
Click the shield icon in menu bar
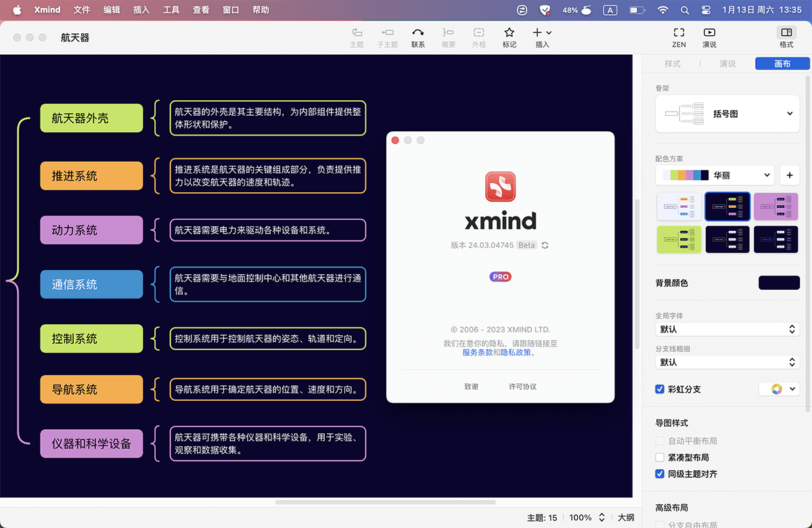tap(545, 10)
